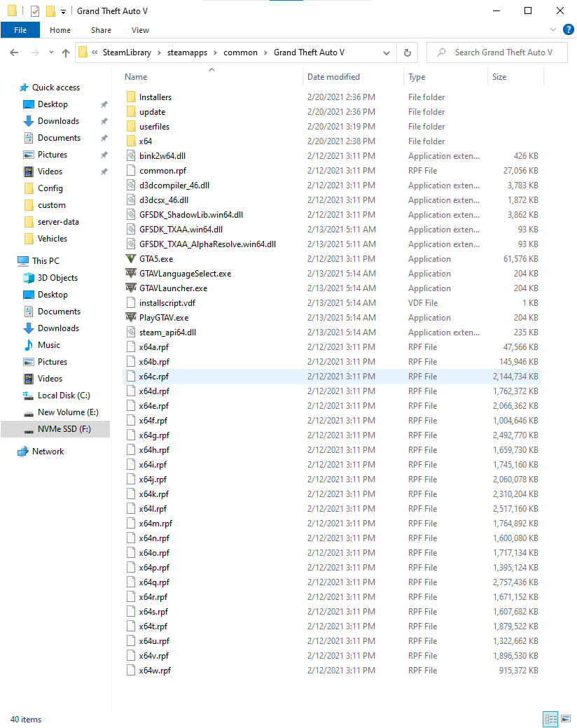577x728 pixels.
Task: Open the View ribbon tab
Action: (140, 29)
